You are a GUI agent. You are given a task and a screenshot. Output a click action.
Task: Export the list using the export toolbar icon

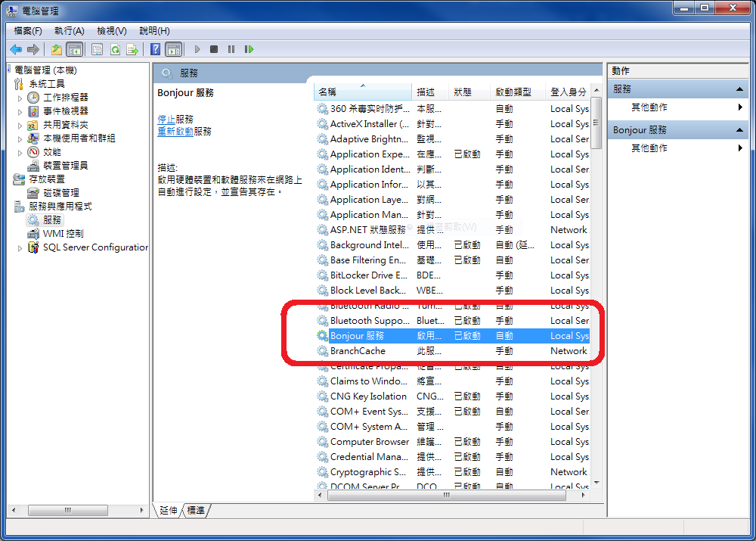132,48
